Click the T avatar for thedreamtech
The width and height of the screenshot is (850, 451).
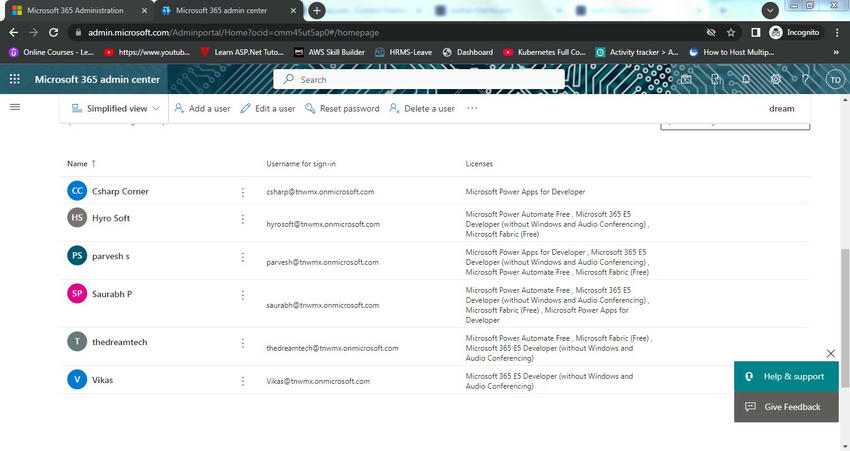click(x=77, y=342)
